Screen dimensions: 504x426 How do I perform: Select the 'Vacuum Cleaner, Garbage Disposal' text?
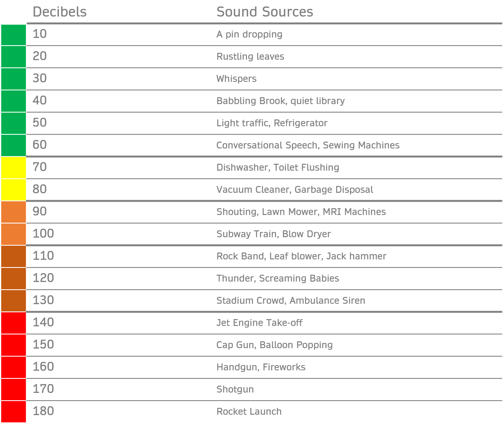pos(295,190)
